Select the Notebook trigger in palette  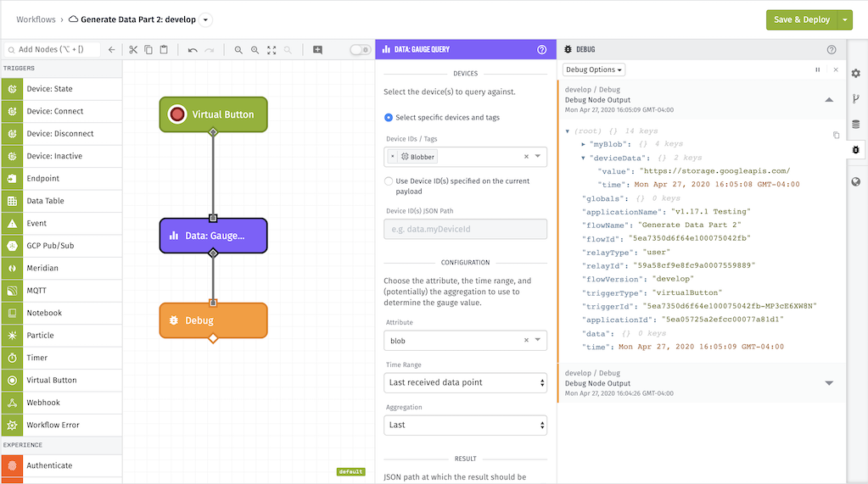click(x=61, y=313)
